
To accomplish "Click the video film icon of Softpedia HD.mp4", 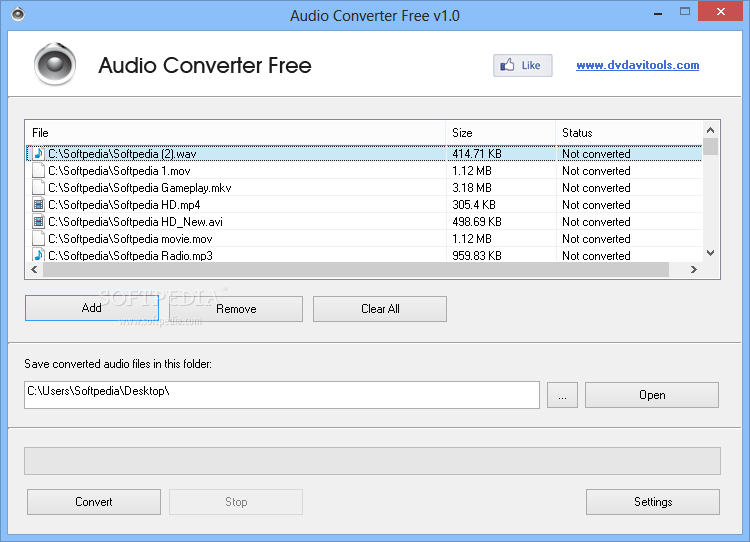I will 38,205.
